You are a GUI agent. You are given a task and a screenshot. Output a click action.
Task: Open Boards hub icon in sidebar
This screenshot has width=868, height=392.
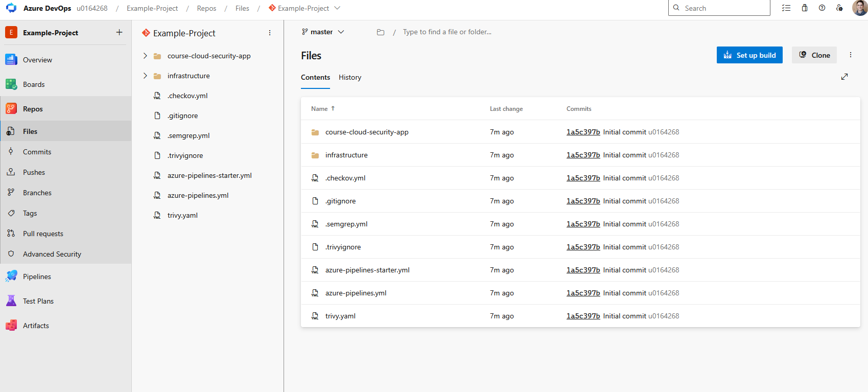pyautogui.click(x=11, y=84)
